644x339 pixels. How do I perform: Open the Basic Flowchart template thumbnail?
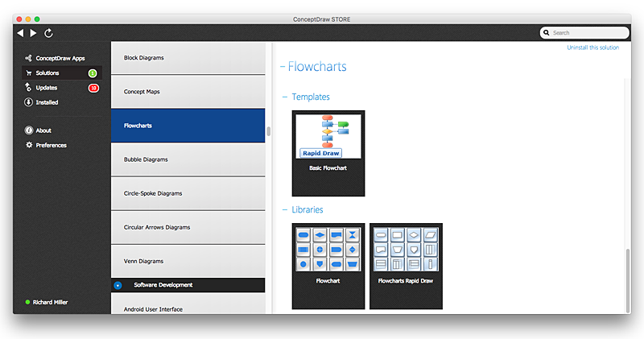[328, 136]
